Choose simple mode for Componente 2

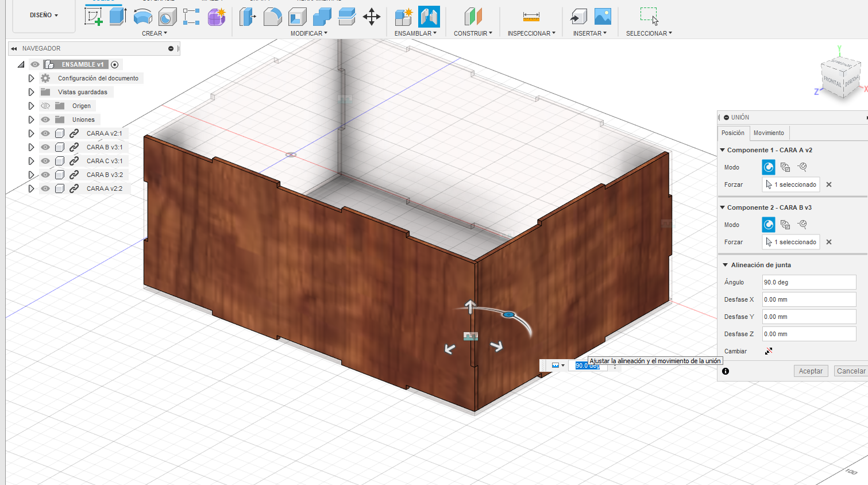(x=769, y=225)
